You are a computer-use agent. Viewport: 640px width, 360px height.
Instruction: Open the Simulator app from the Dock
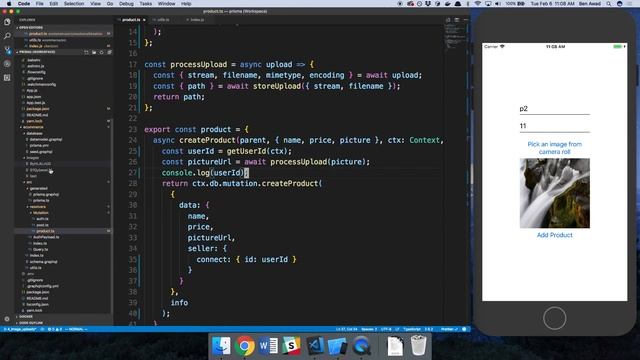(x=338, y=346)
